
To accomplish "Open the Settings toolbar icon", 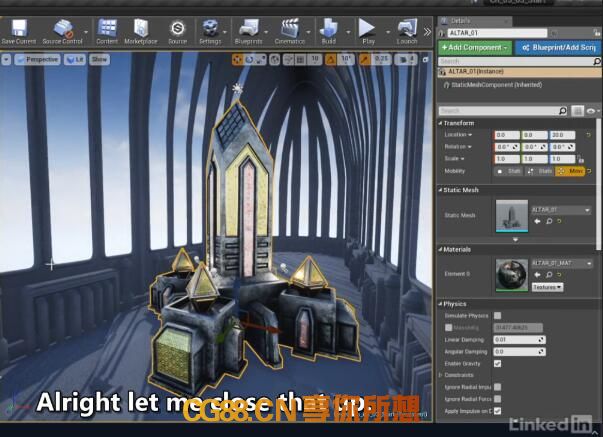I will (210, 32).
